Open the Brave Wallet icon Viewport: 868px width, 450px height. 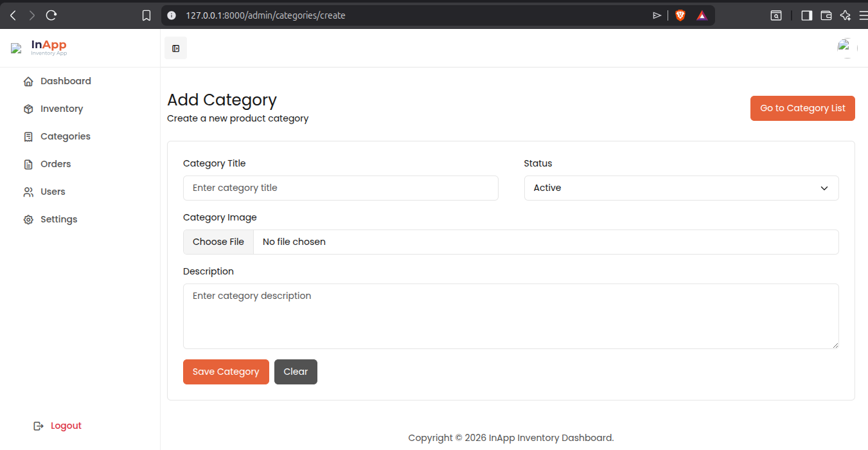tap(826, 15)
